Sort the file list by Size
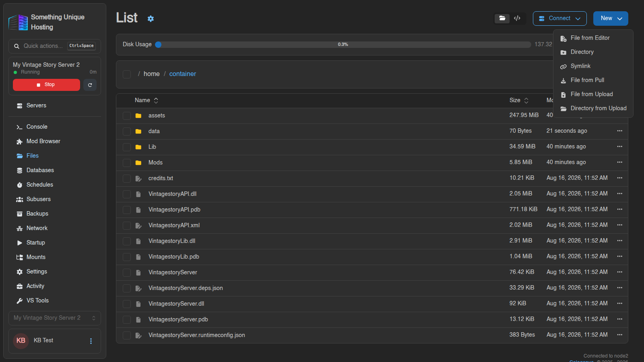This screenshot has height=362, width=644. click(519, 101)
